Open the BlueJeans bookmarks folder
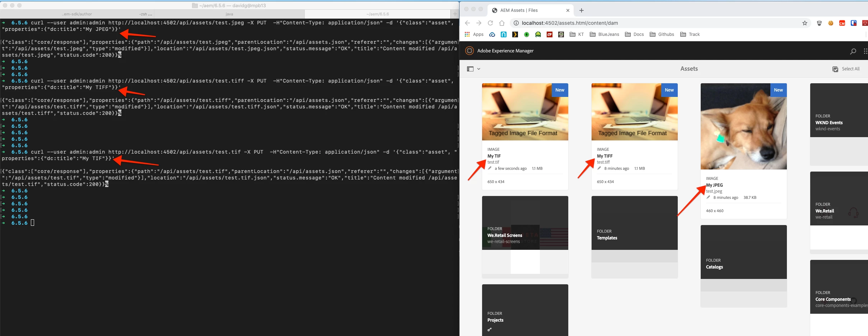 click(605, 34)
